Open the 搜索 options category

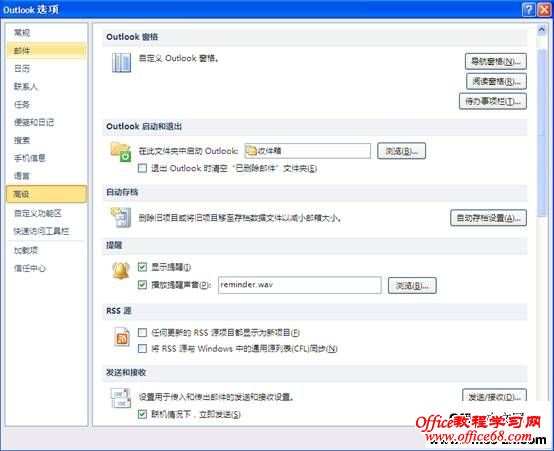coord(46,140)
